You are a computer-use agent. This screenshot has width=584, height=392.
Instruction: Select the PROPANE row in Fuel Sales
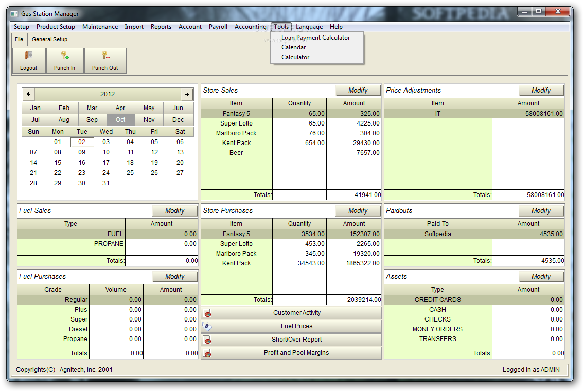[108, 243]
